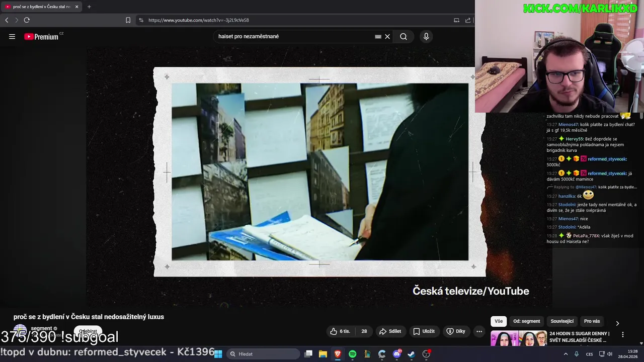
Task: Like the video (6 tis.)
Action: click(341, 331)
